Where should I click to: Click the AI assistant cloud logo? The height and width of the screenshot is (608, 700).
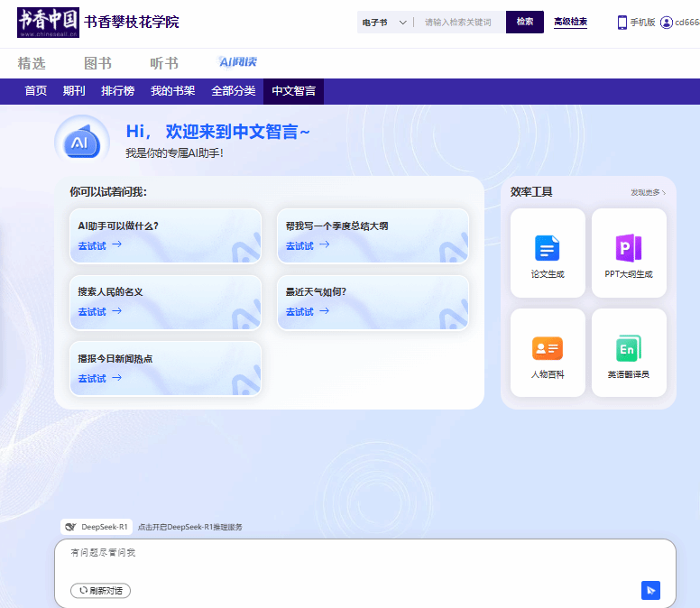pyautogui.click(x=81, y=142)
